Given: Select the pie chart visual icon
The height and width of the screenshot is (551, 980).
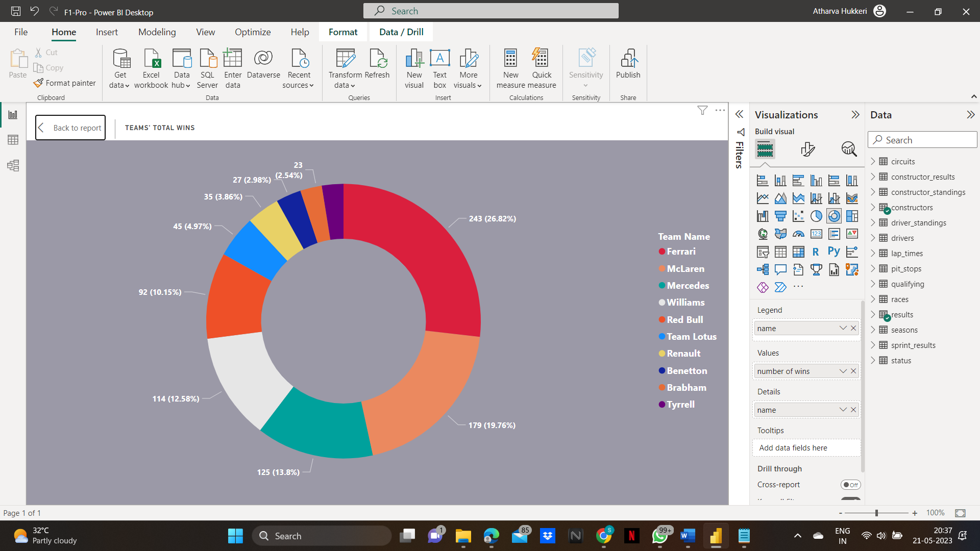Looking at the screenshot, I should coord(816,216).
